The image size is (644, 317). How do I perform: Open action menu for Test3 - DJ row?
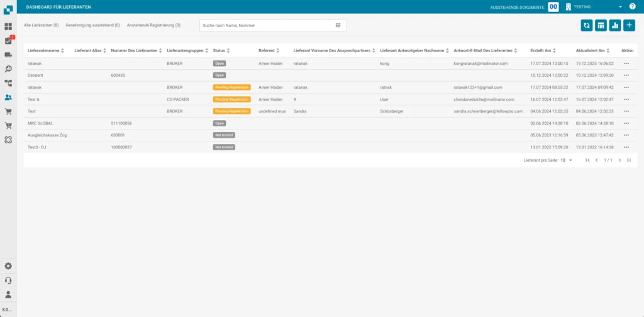[626, 147]
